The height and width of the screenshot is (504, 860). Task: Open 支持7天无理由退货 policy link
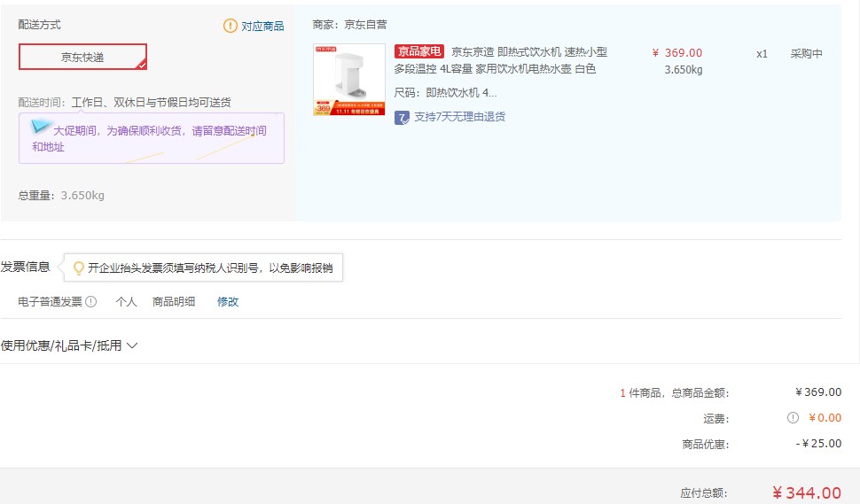click(x=459, y=117)
